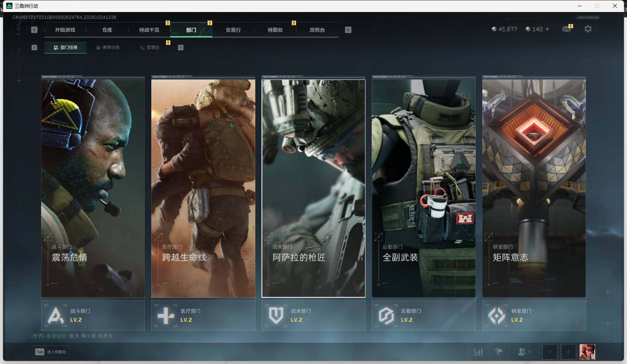The image size is (627, 364).
Task: Open the settings gear icon
Action: tap(588, 29)
